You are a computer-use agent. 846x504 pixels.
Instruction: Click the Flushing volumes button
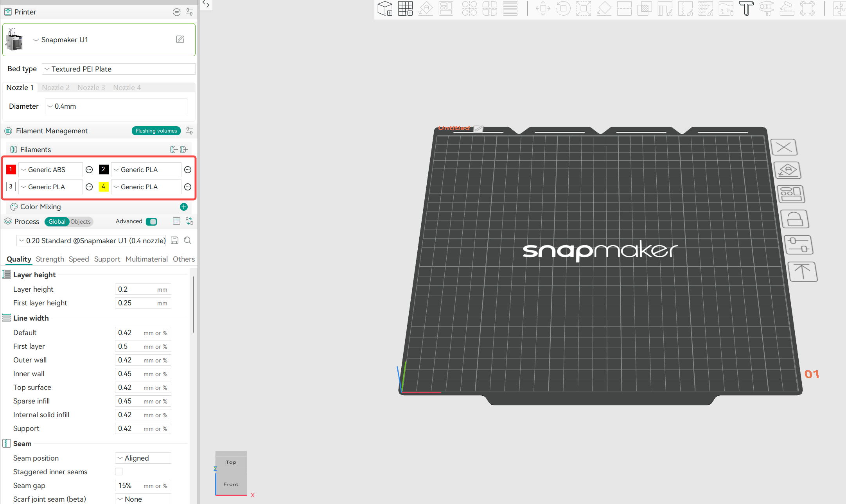coord(156,131)
